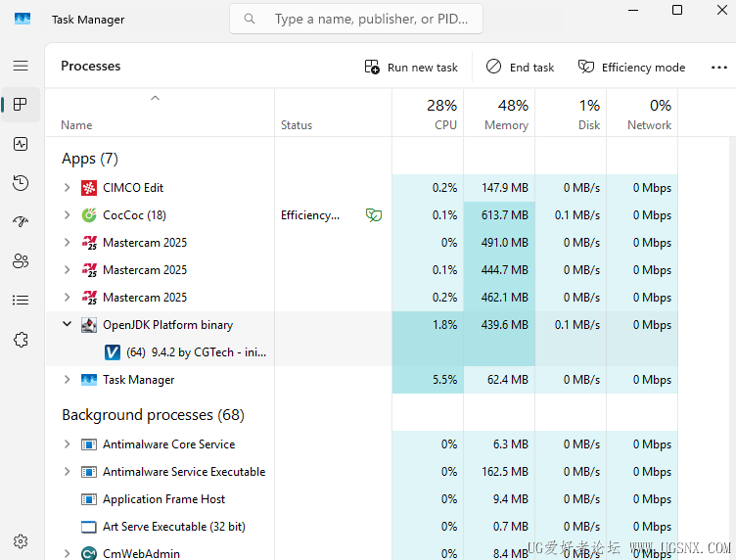Click the Application Frame Host icon

pos(89,499)
